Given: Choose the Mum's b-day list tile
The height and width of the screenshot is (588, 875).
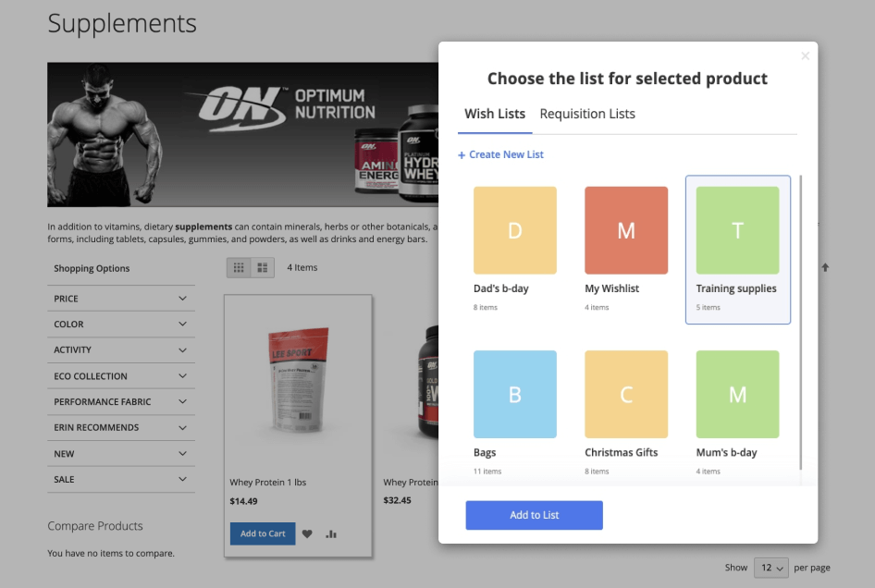Looking at the screenshot, I should (737, 395).
